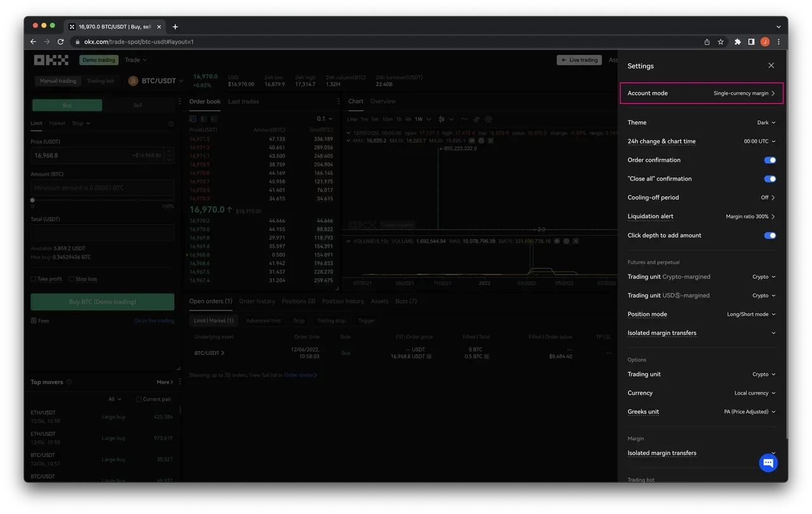The height and width of the screenshot is (514, 812).
Task: Open Position mode Long/Short dropdown
Action: 751,314
